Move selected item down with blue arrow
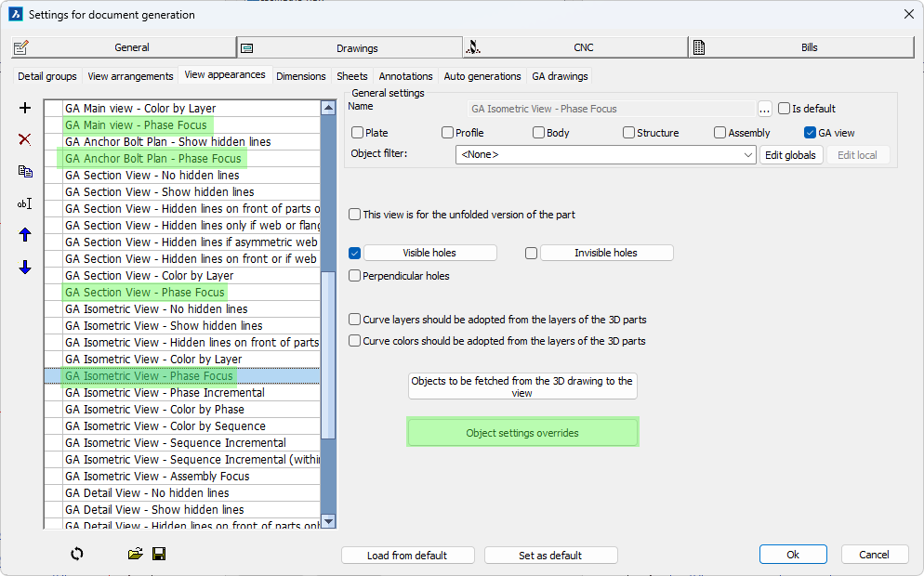Screen dimensions: 924x576 pos(25,268)
